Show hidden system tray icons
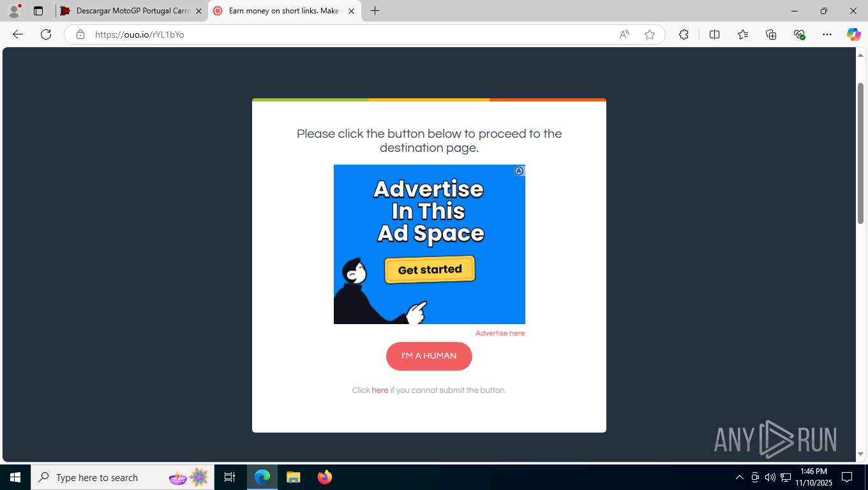This screenshot has width=868, height=490. (x=740, y=477)
